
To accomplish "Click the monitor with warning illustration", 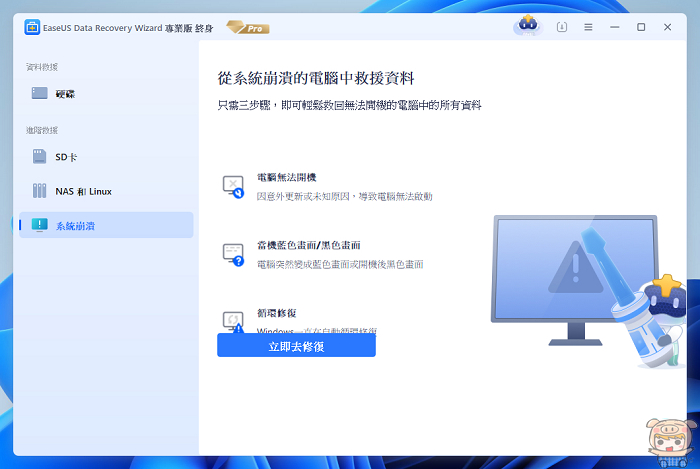I will point(575,279).
